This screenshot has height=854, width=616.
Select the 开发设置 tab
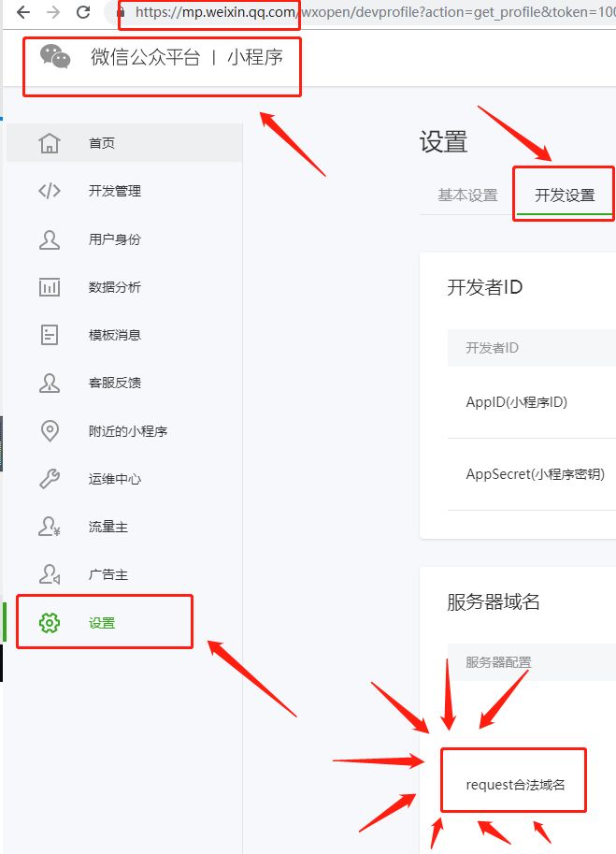coord(565,195)
